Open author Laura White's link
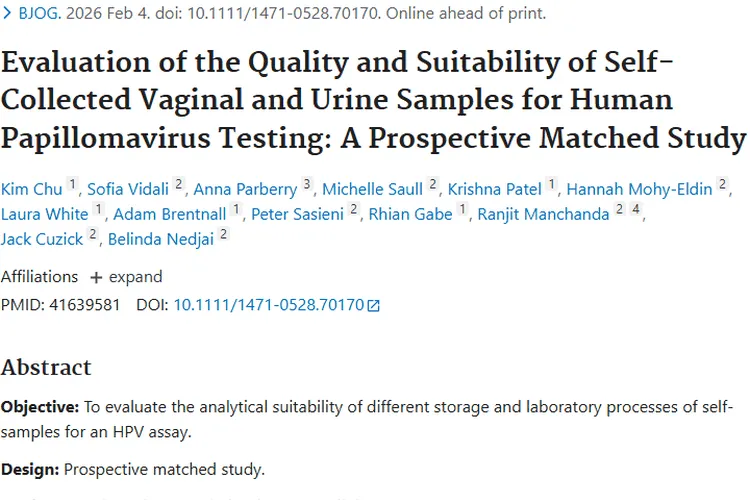 click(45, 214)
